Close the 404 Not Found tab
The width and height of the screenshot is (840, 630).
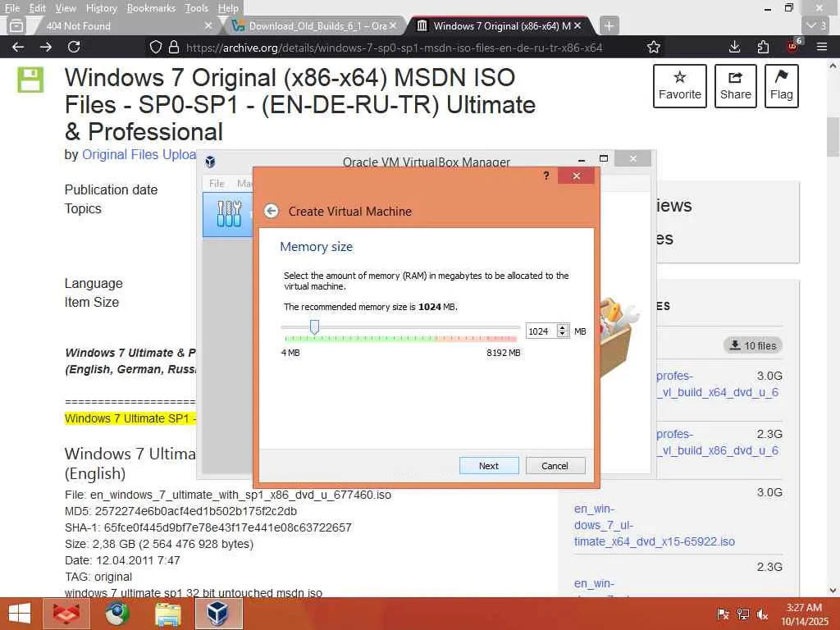pos(208,25)
